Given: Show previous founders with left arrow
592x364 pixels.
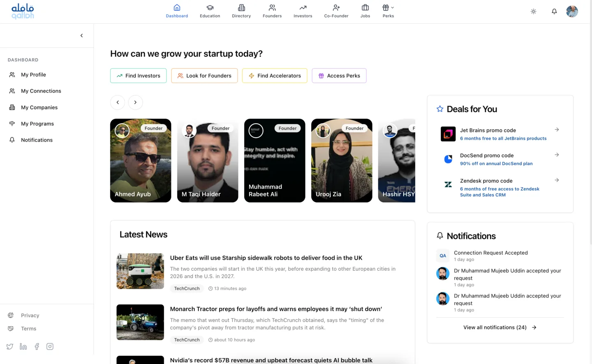Looking at the screenshot, I should pyautogui.click(x=118, y=102).
